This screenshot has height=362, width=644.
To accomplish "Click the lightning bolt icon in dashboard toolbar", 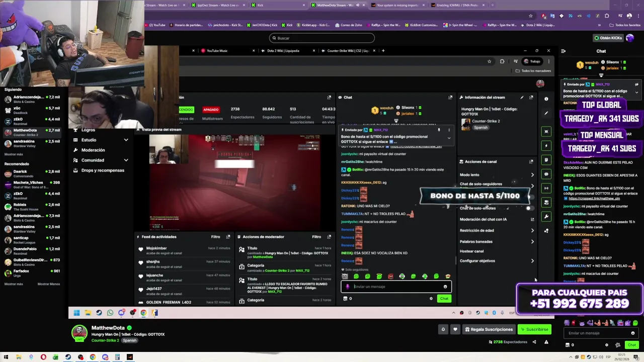I will (546, 146).
